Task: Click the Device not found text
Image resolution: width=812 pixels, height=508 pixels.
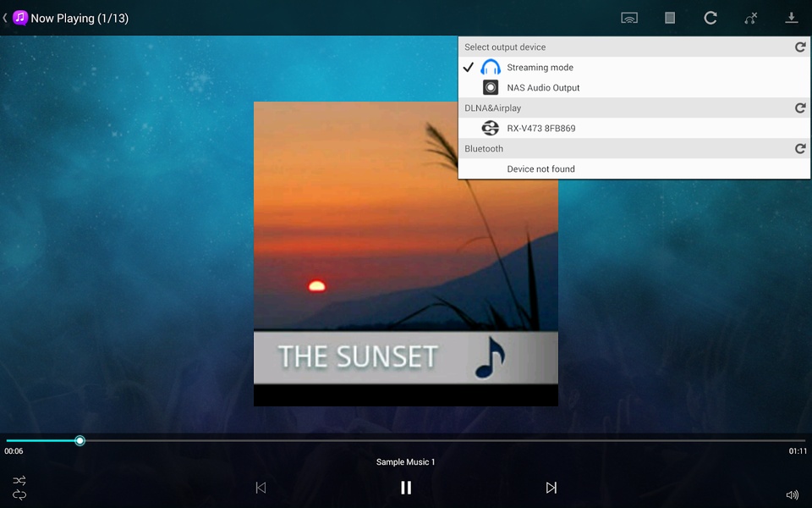Action: pyautogui.click(x=540, y=169)
